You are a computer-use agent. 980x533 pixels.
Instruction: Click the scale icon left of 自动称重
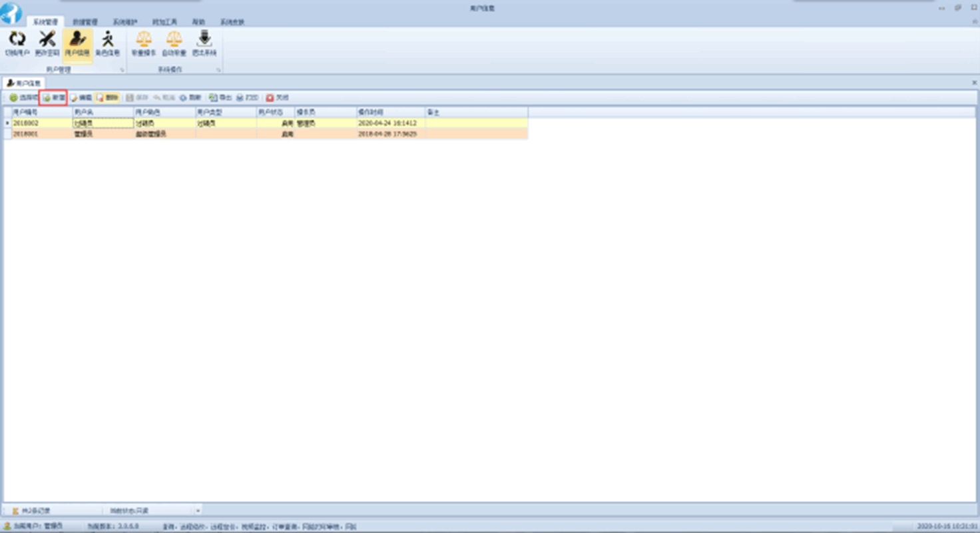point(144,39)
